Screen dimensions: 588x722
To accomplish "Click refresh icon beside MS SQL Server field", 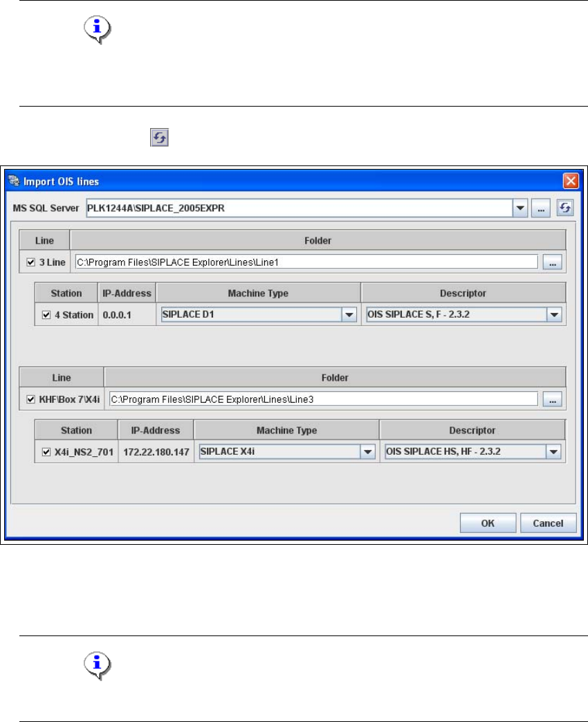I will [565, 208].
